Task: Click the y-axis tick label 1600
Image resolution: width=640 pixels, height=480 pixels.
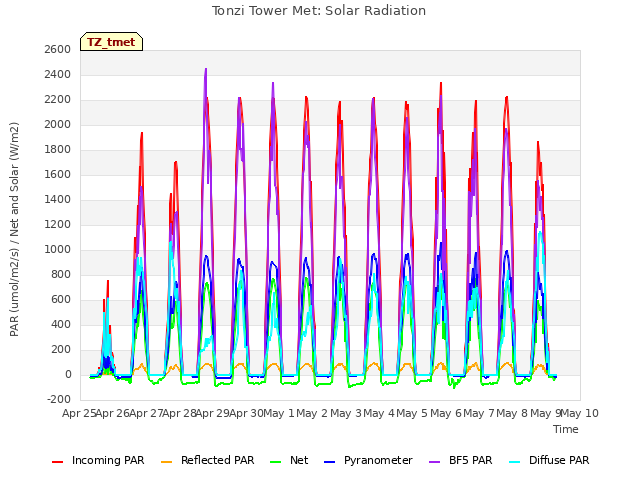Action: (x=58, y=174)
